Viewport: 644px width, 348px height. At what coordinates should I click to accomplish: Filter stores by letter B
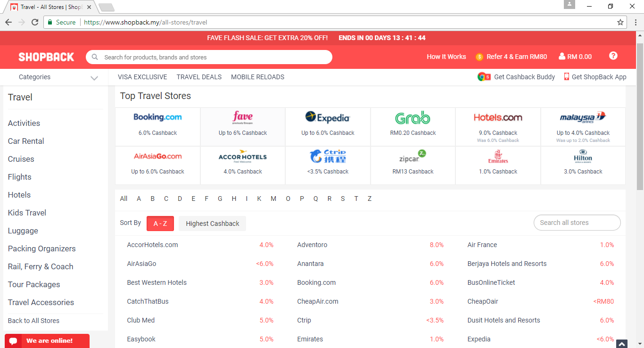click(x=152, y=199)
